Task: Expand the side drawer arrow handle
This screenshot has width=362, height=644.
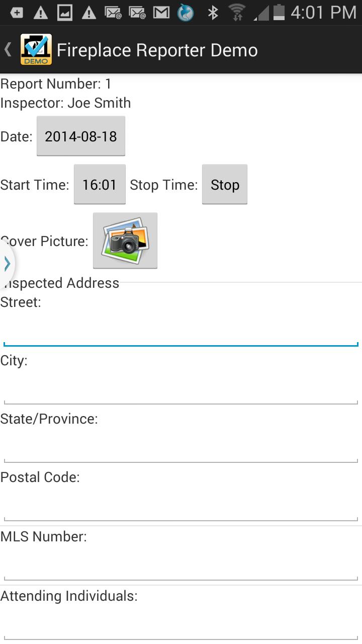Action: click(x=7, y=263)
